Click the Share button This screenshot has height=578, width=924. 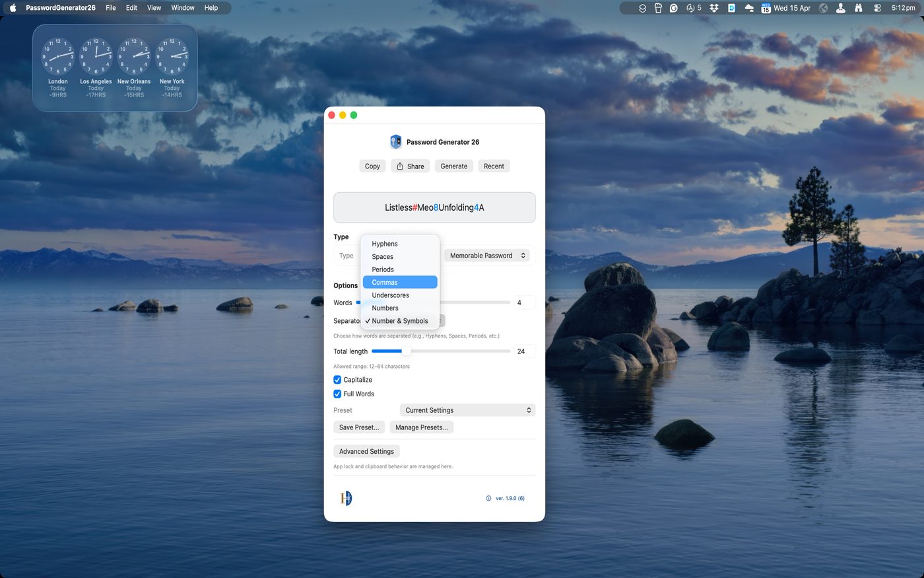pyautogui.click(x=410, y=166)
